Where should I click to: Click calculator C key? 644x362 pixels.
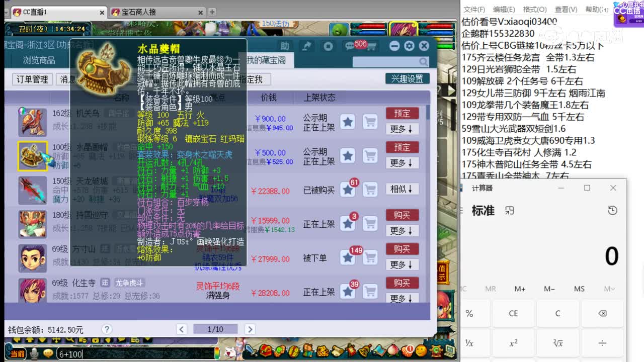pyautogui.click(x=557, y=313)
